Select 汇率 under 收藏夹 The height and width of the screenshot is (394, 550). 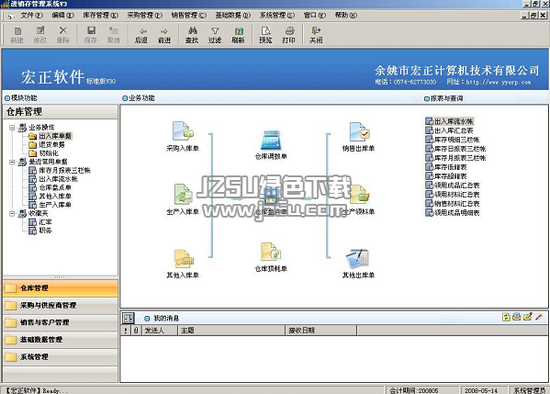point(45,222)
